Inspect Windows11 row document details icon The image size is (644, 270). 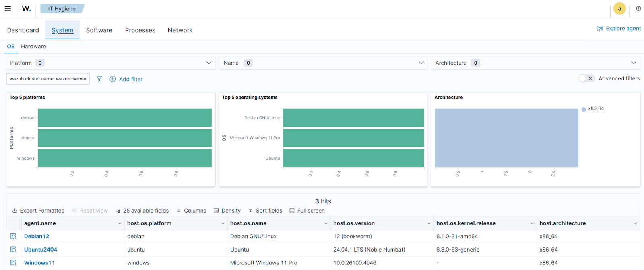pos(13,263)
